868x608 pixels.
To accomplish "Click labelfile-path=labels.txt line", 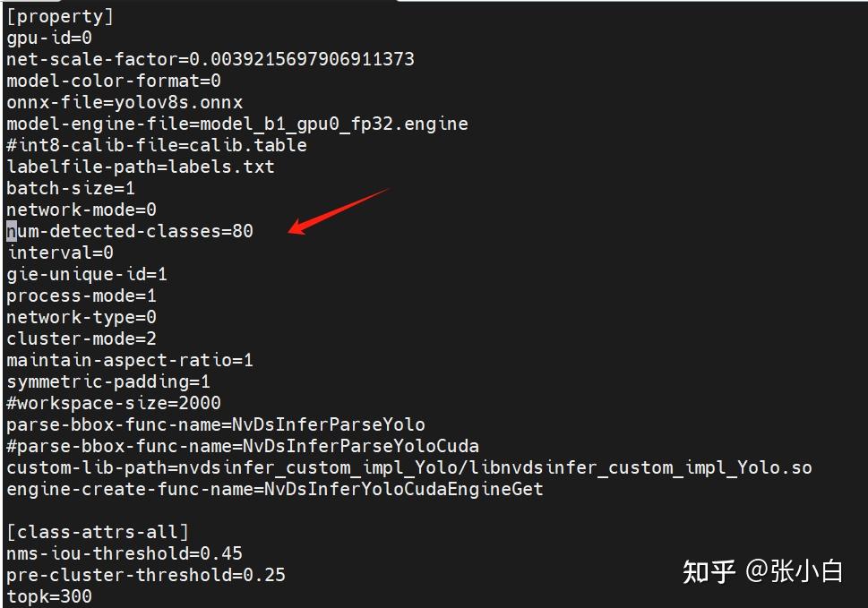I will [141, 167].
